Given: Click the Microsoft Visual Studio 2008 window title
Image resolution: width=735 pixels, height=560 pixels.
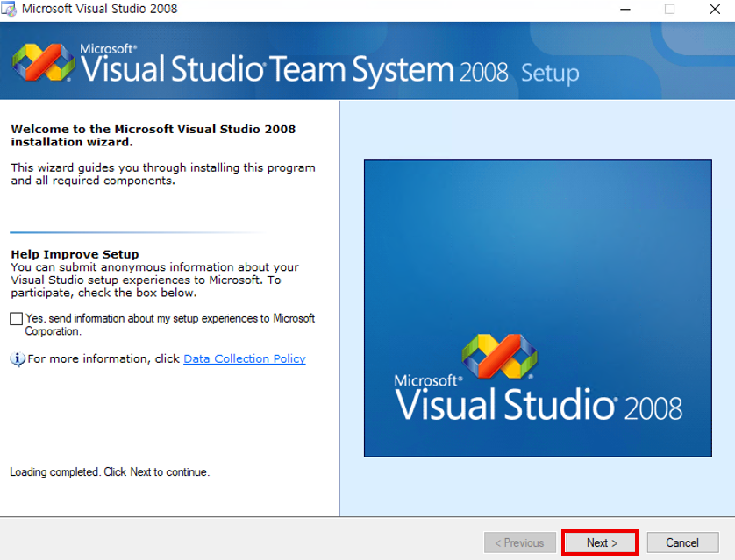Looking at the screenshot, I should pyautogui.click(x=99, y=10).
